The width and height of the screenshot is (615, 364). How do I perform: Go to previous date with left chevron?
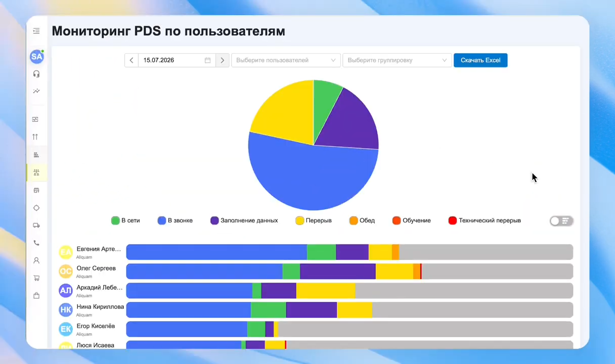pos(131,60)
